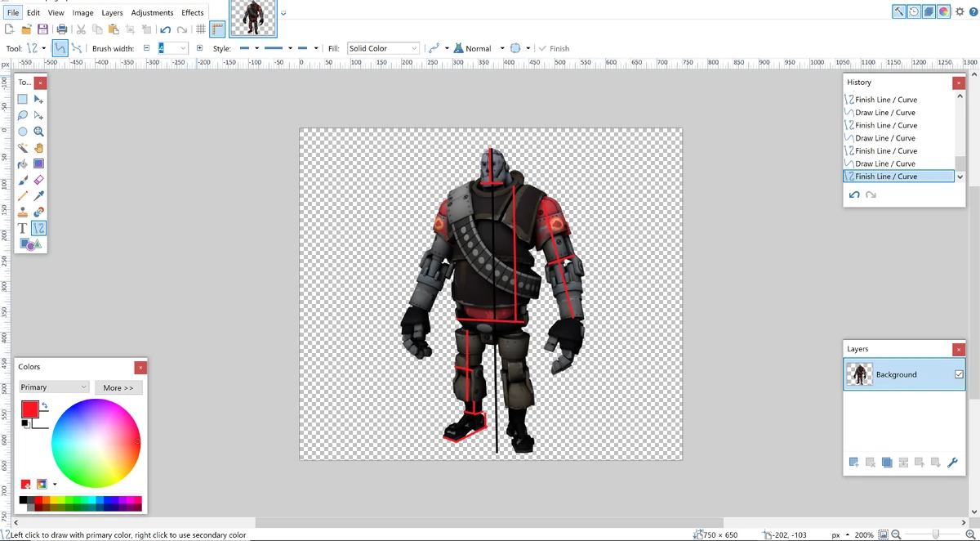This screenshot has width=980, height=541.
Task: Switch to the Paintbrush tool
Action: click(x=22, y=181)
